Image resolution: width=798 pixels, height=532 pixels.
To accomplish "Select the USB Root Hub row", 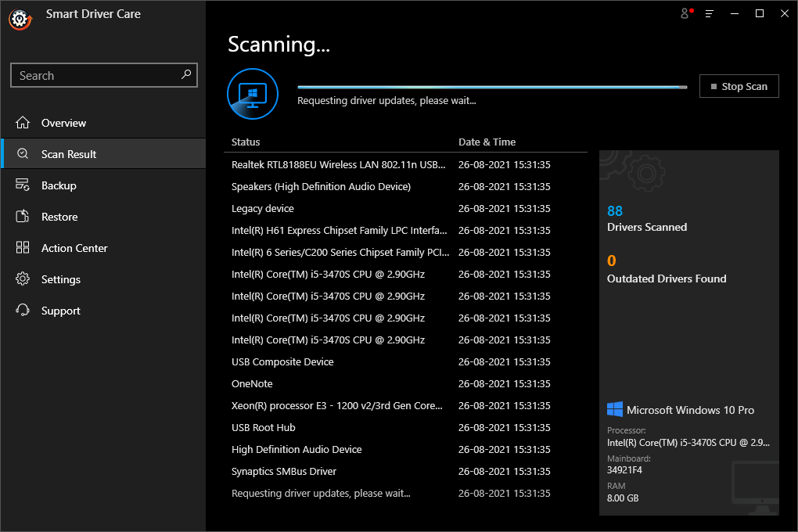I will [405, 427].
